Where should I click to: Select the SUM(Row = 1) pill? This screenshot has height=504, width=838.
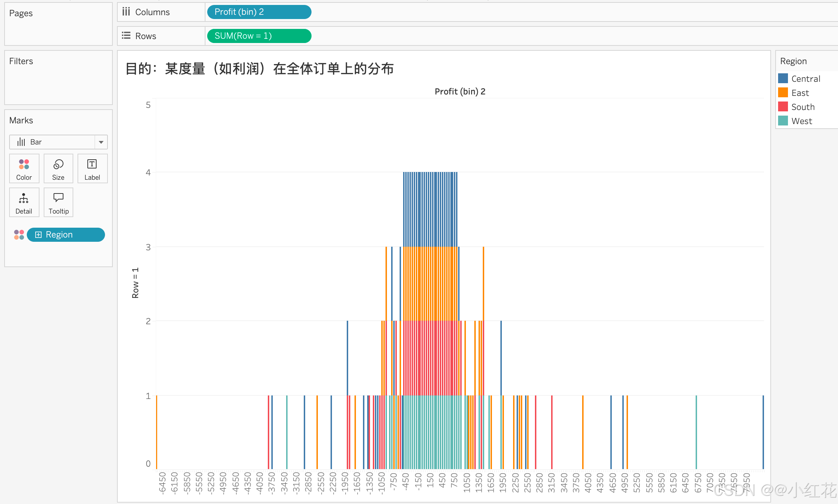click(x=259, y=36)
